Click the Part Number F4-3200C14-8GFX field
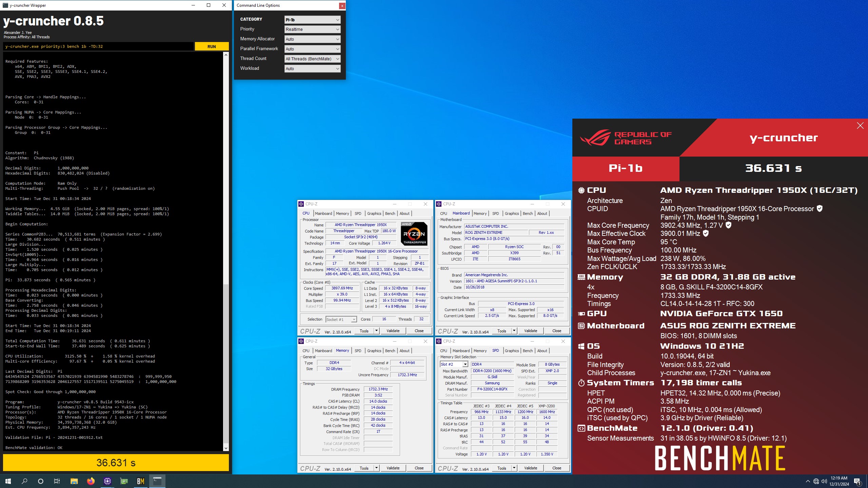This screenshot has width=868, height=488. click(x=492, y=389)
